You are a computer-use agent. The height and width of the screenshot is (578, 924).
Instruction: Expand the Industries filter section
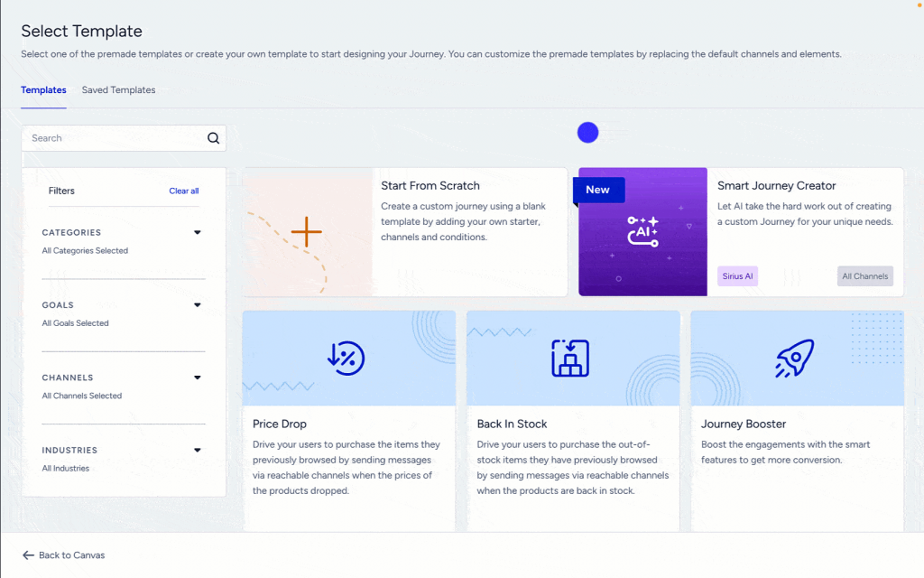coord(197,450)
